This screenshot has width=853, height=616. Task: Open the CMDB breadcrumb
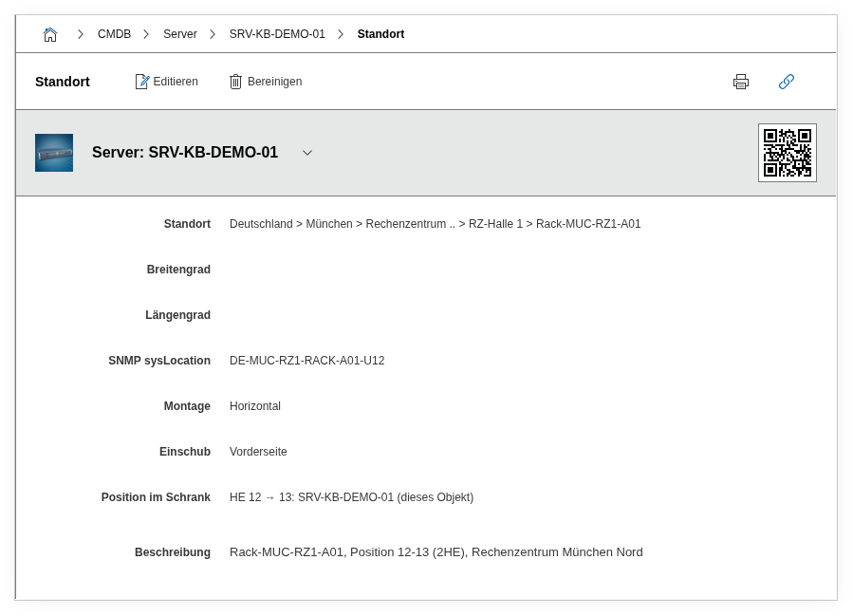point(114,34)
